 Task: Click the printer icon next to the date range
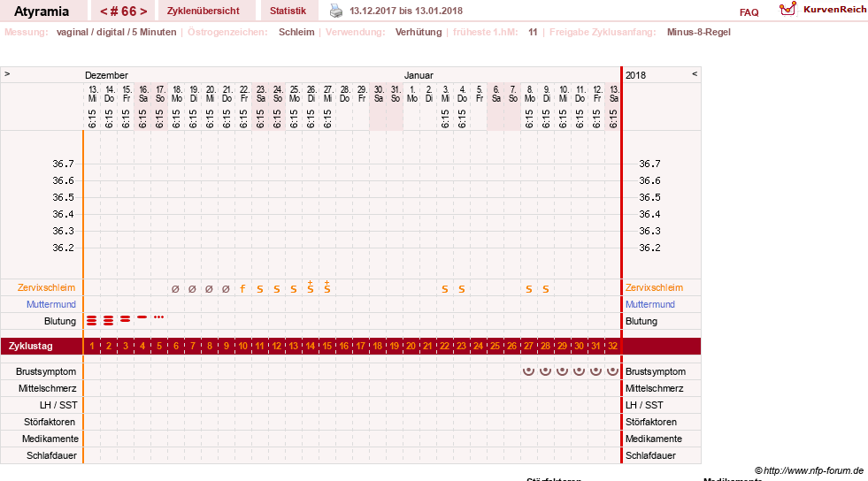336,11
